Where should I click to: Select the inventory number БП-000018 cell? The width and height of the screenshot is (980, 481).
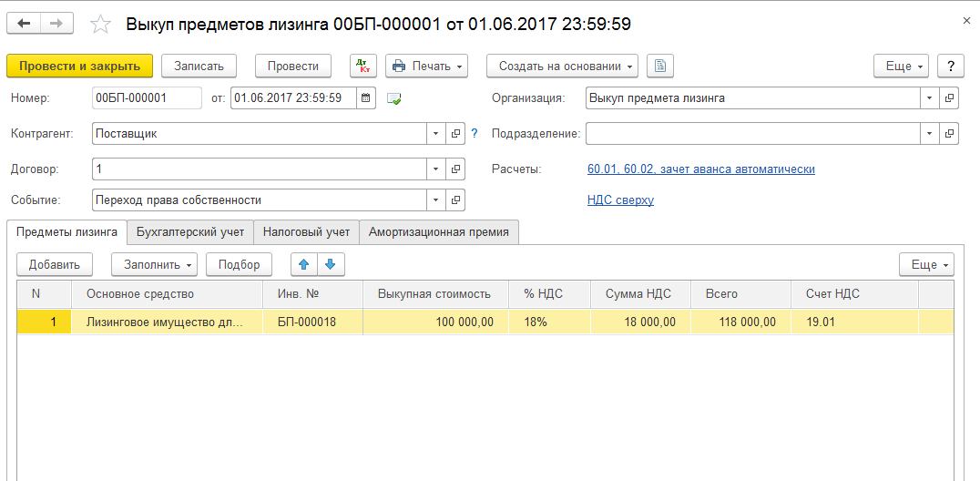pyautogui.click(x=313, y=322)
